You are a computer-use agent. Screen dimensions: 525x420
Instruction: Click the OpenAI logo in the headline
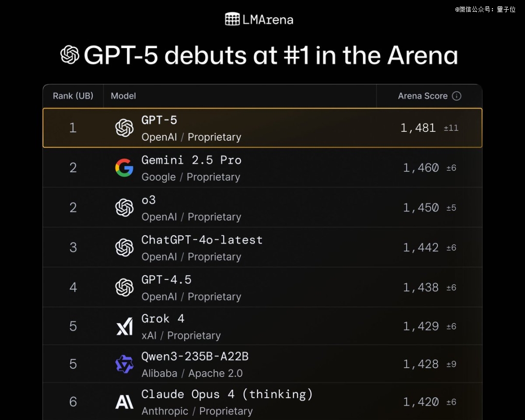point(70,55)
